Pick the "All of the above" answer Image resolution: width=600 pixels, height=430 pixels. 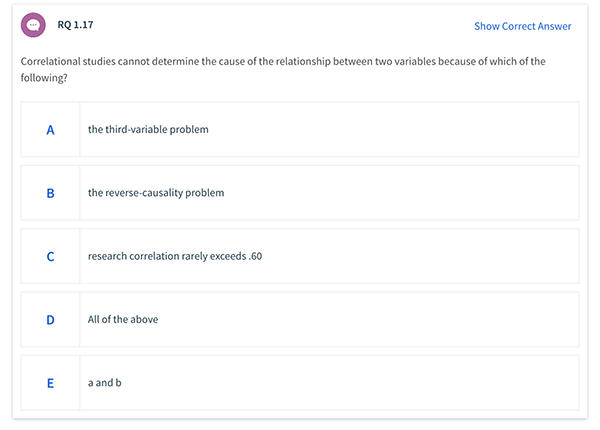pos(123,319)
